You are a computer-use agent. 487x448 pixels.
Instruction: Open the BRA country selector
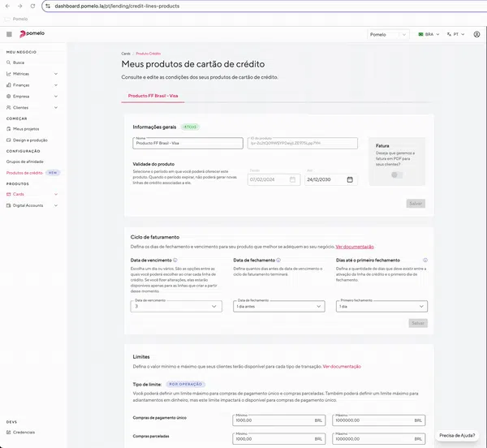pos(426,35)
